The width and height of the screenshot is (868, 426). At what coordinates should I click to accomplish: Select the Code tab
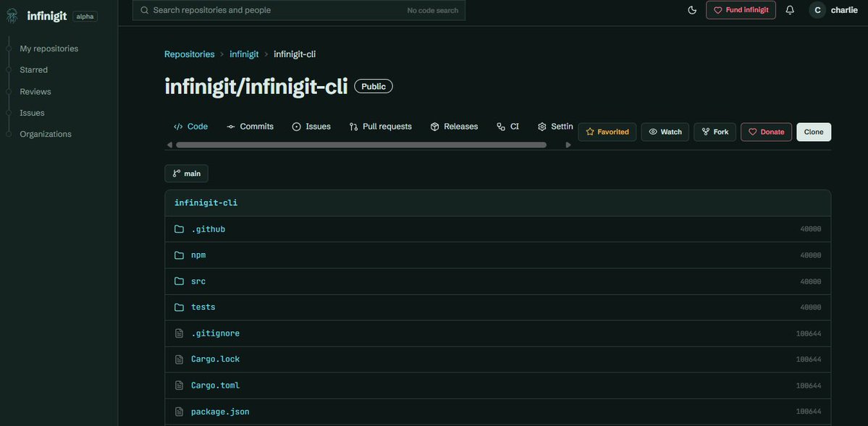pyautogui.click(x=191, y=127)
